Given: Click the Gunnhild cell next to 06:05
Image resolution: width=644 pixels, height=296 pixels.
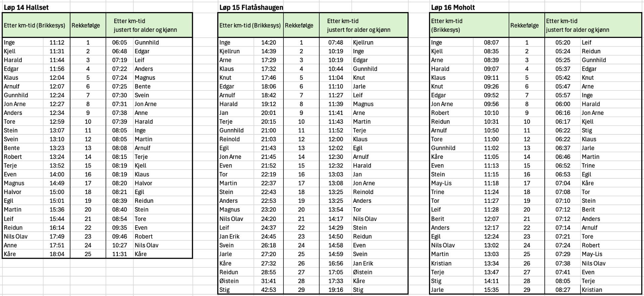Looking at the screenshot, I should click(147, 43).
